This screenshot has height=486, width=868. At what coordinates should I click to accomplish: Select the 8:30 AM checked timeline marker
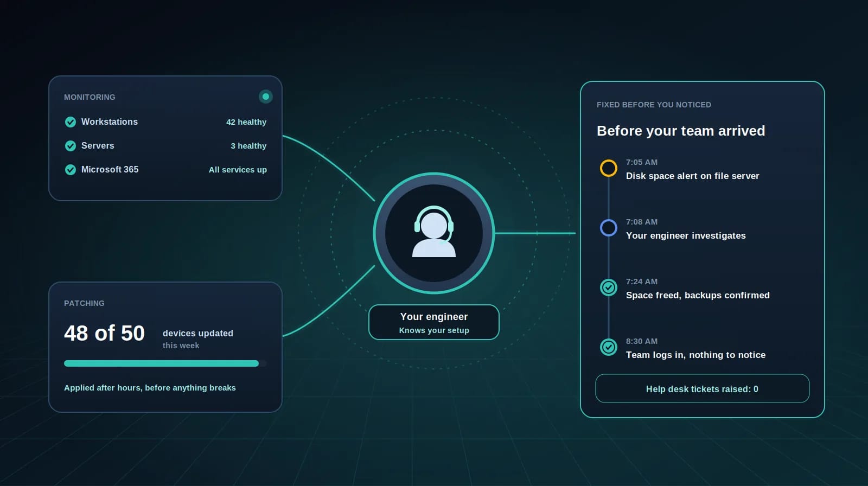[609, 347]
